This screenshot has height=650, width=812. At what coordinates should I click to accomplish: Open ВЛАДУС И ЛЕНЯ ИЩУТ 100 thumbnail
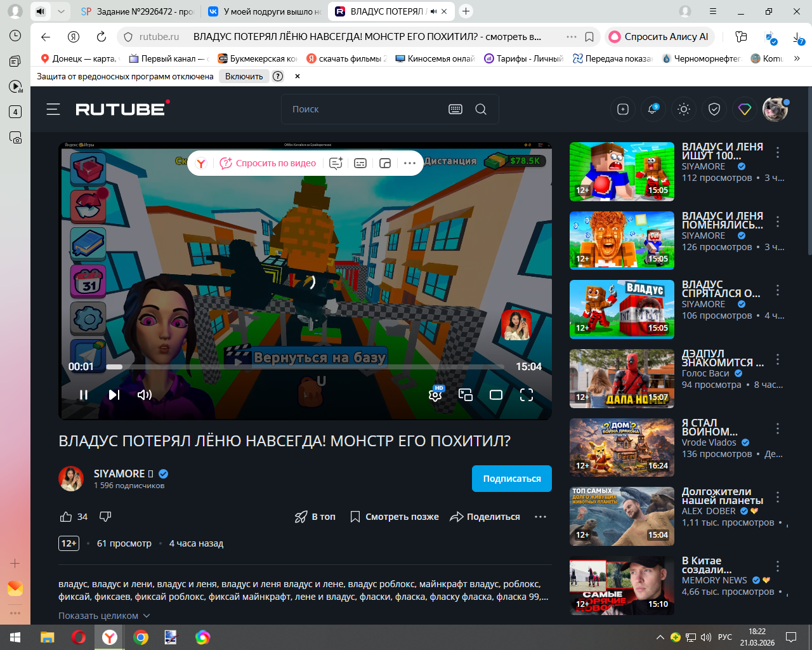(x=622, y=171)
